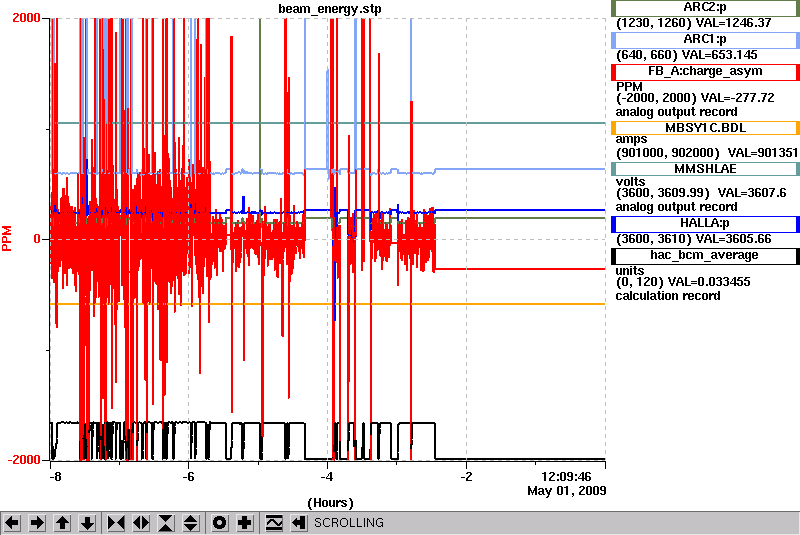
Task: Click the VAL=0.033455 bcm average text
Action: (x=709, y=282)
